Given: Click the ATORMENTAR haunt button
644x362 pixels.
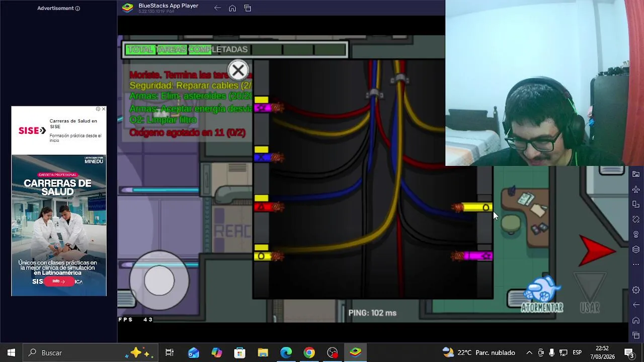Looking at the screenshot, I should tap(542, 294).
